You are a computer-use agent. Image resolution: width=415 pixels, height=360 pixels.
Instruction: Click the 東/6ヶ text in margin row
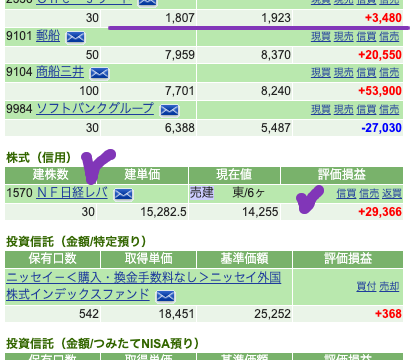[x=248, y=193]
